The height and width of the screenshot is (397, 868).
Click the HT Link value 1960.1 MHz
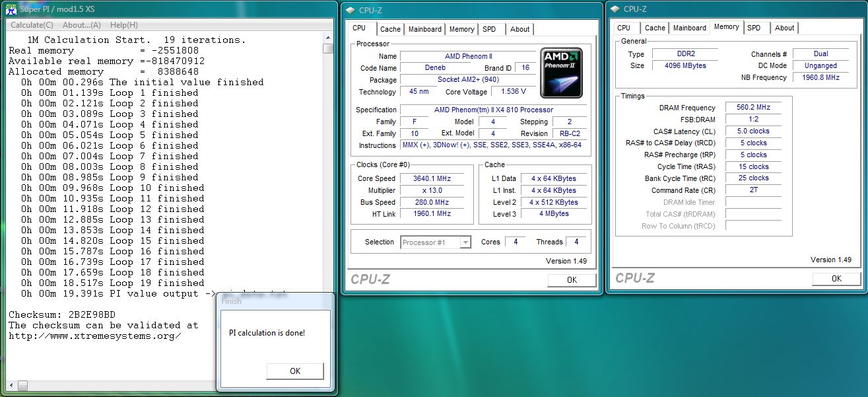pyautogui.click(x=433, y=214)
